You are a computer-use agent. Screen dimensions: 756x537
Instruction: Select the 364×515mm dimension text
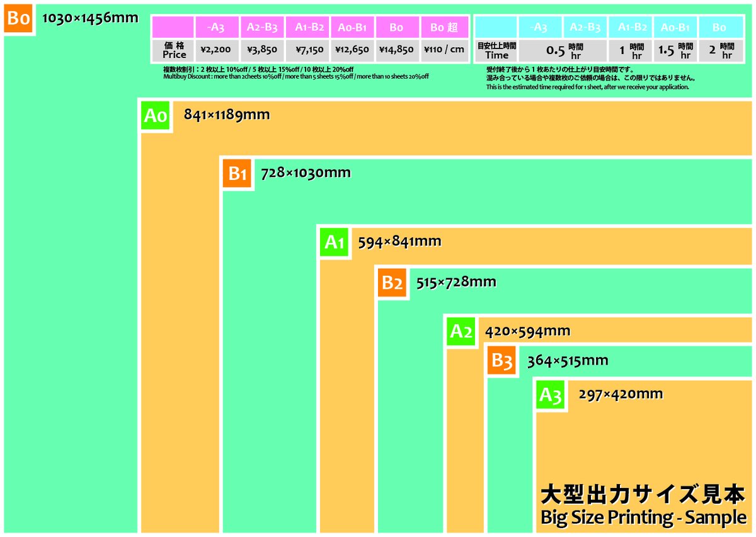[568, 361]
